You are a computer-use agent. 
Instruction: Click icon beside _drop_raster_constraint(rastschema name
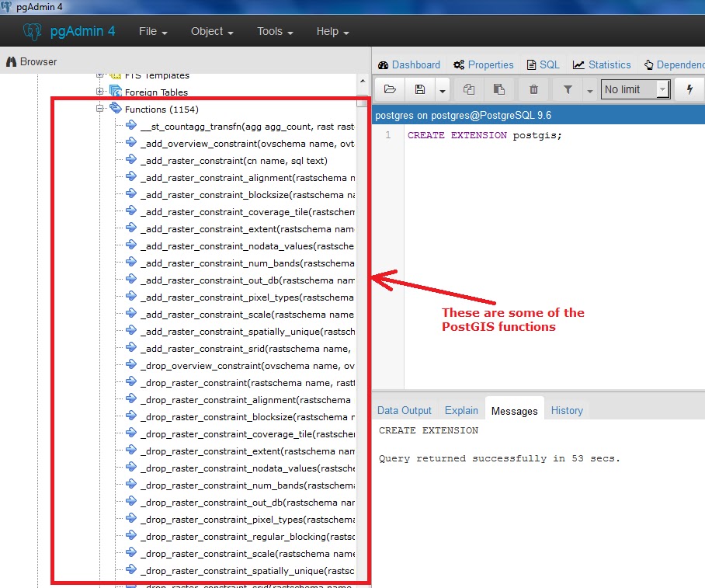tap(131, 381)
